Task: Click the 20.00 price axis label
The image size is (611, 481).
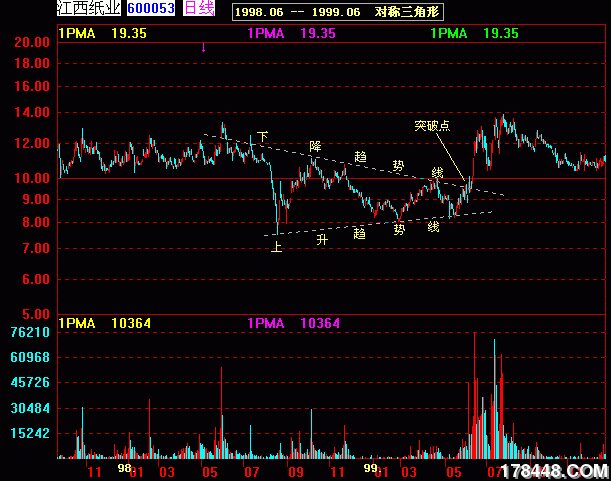Action: coord(33,43)
